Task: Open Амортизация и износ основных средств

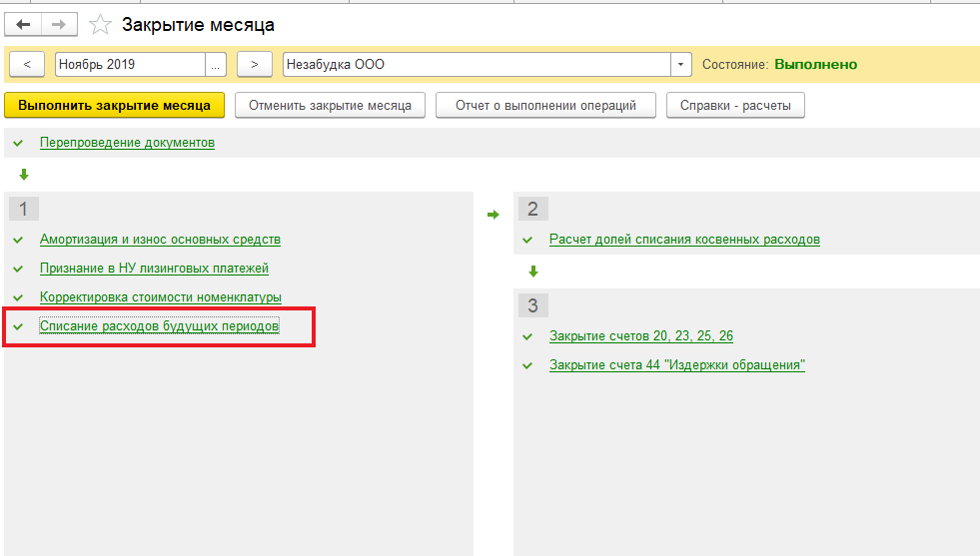Action: [x=160, y=240]
